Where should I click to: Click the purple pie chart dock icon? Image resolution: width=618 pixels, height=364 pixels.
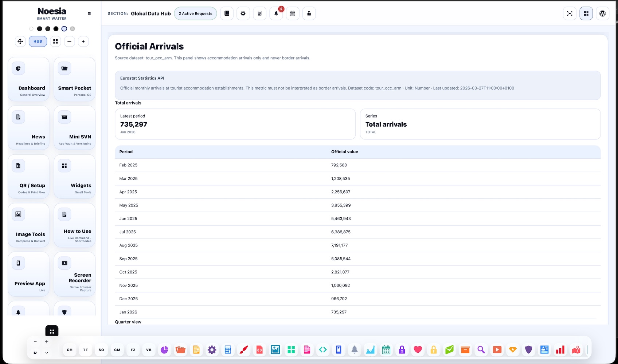tap(164, 350)
